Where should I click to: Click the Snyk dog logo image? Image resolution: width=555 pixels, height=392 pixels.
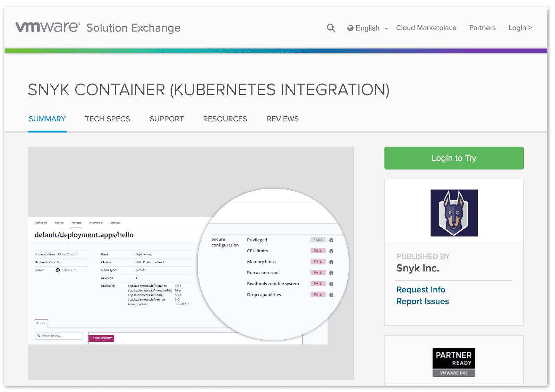pos(454,213)
